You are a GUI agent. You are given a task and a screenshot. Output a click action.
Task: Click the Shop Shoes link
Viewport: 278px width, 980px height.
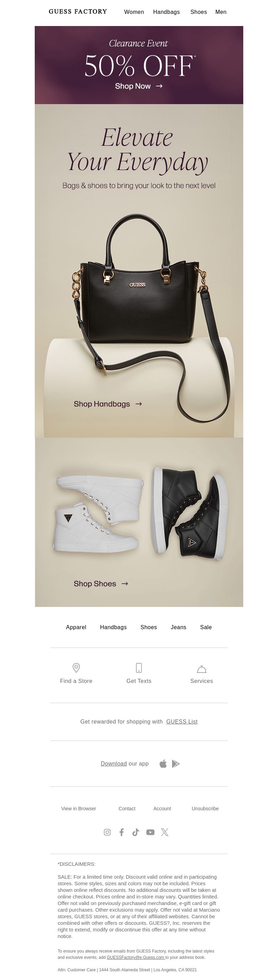[101, 583]
